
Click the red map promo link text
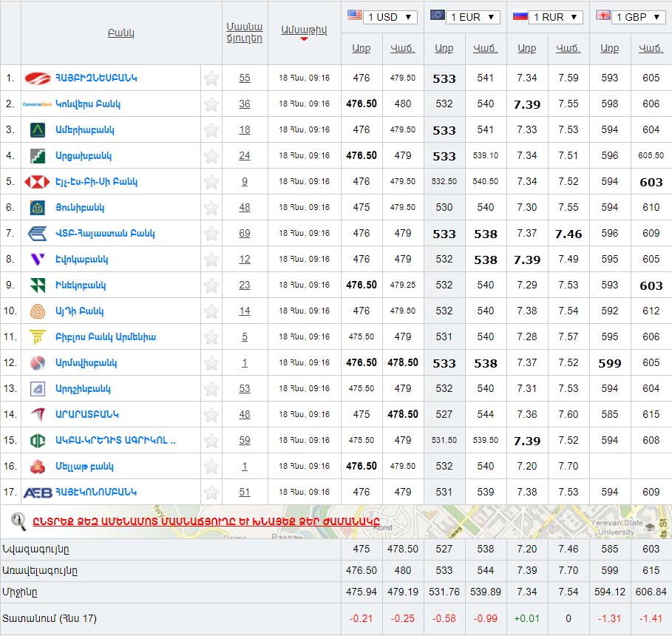coord(206,521)
